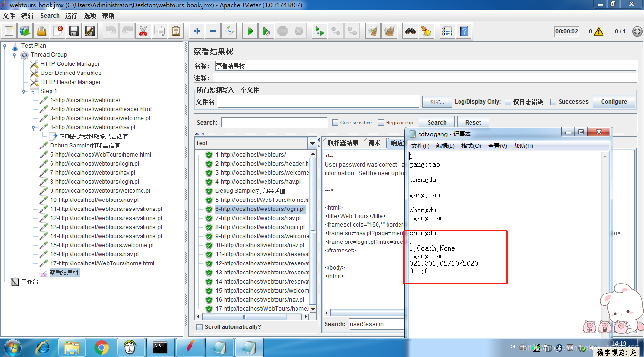
Task: Open the Function Helper dialog icon
Action: point(447,31)
